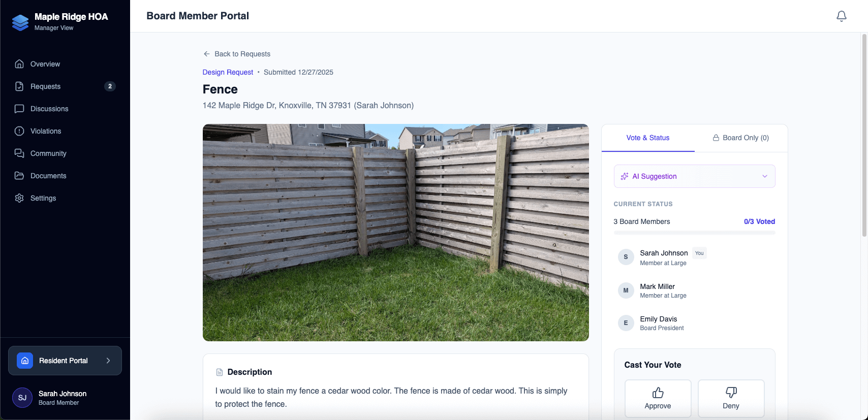This screenshot has height=420, width=868.
Task: Click the 0/3 Voted status text
Action: pos(759,221)
